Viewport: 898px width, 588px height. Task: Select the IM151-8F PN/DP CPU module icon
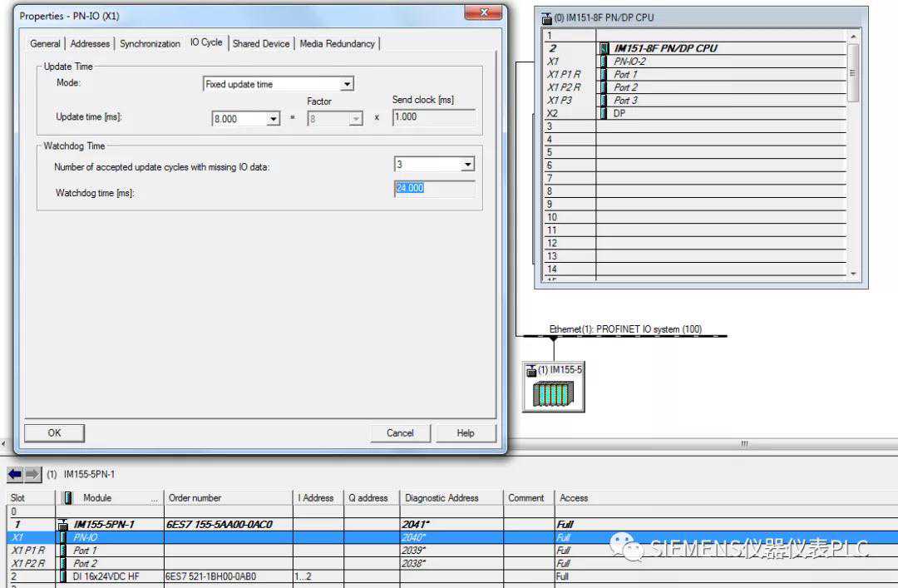coord(604,48)
